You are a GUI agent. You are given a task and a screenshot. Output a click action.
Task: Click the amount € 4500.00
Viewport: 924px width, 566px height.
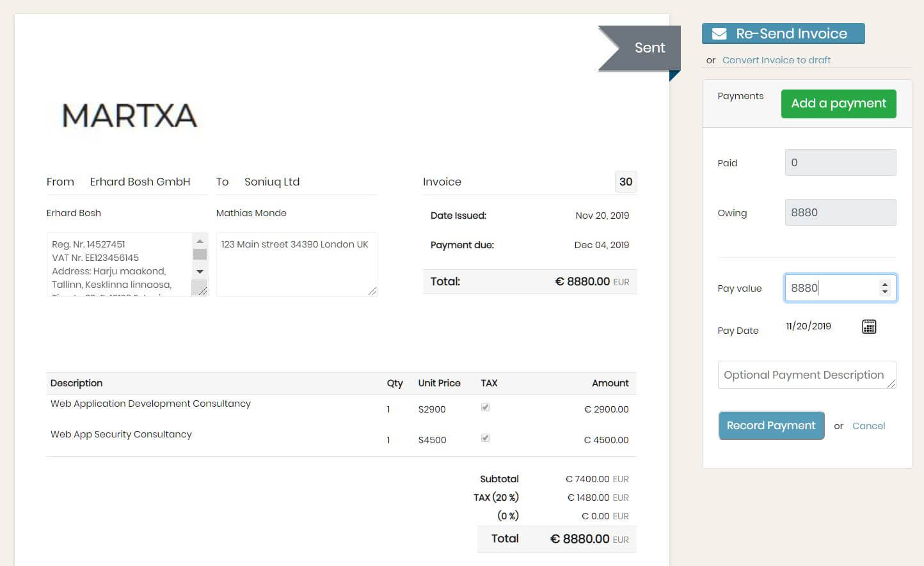[x=607, y=440]
